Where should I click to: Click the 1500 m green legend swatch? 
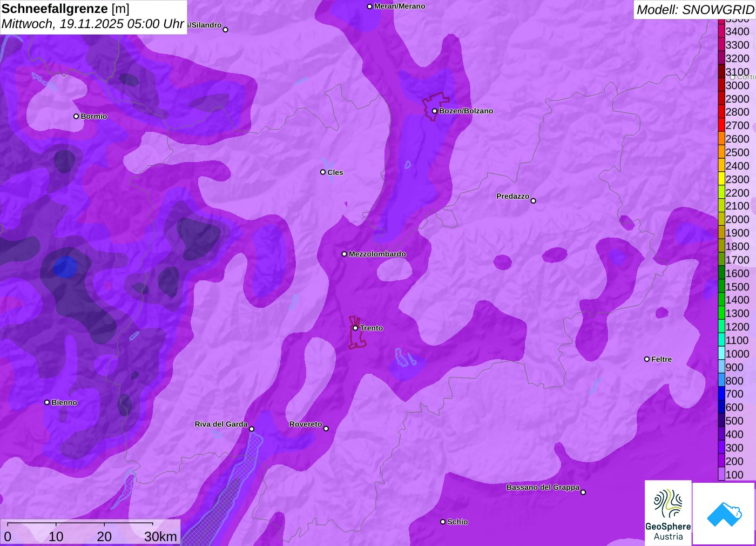click(721, 286)
